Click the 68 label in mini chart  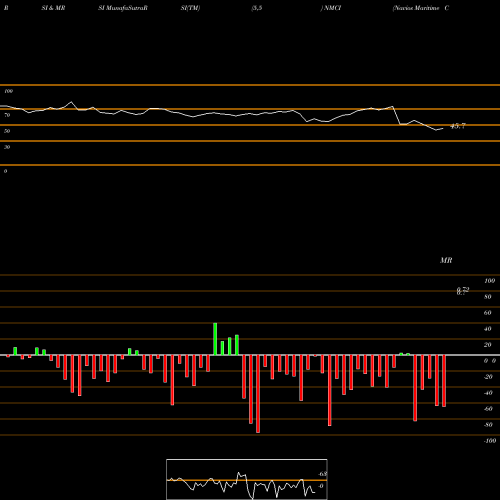point(323,474)
